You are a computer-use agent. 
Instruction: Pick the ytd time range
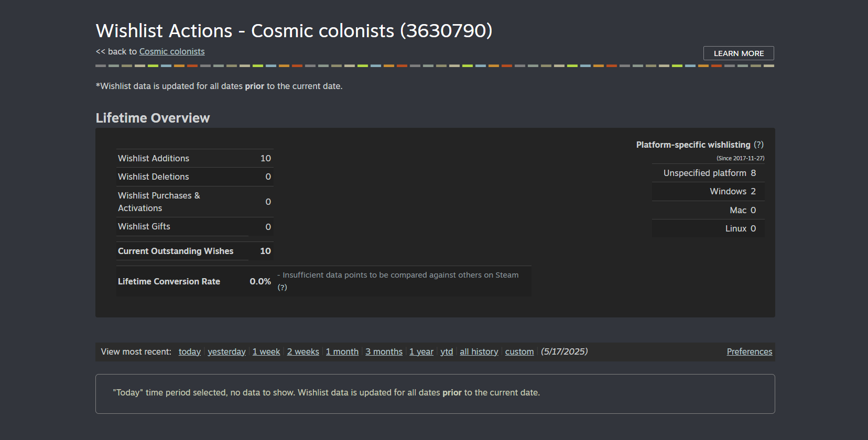[x=447, y=351]
